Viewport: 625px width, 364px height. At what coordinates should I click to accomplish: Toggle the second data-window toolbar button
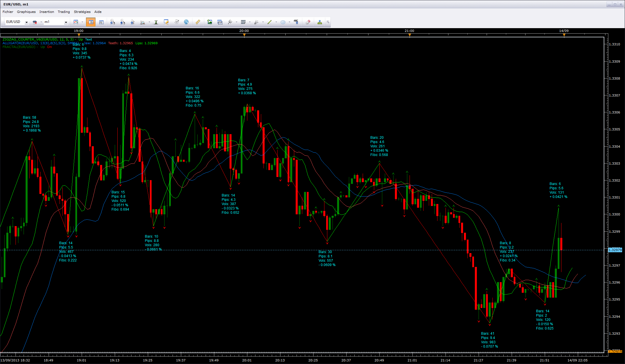click(x=101, y=22)
